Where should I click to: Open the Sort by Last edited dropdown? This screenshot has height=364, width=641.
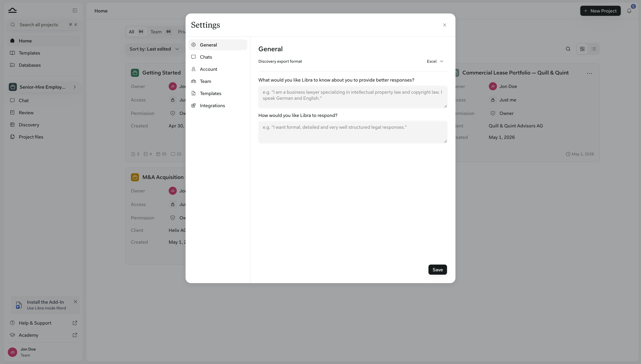click(x=154, y=49)
